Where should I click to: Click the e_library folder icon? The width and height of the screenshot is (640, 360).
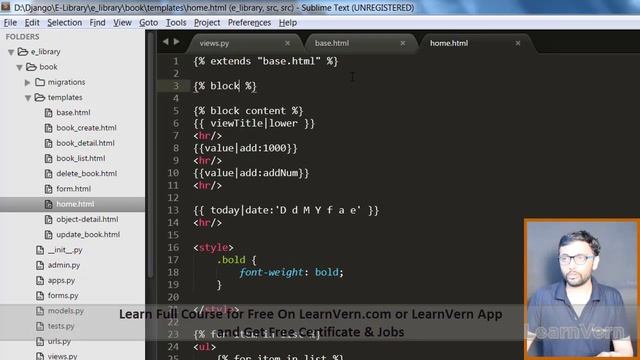coord(23,51)
